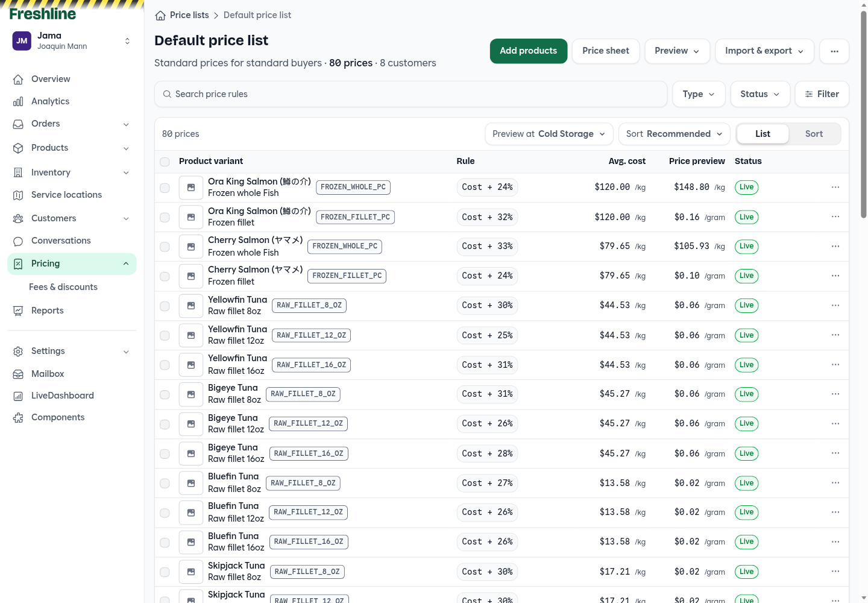868x603 pixels.
Task: Toggle the select-all checkbox in table header
Action: pos(165,162)
